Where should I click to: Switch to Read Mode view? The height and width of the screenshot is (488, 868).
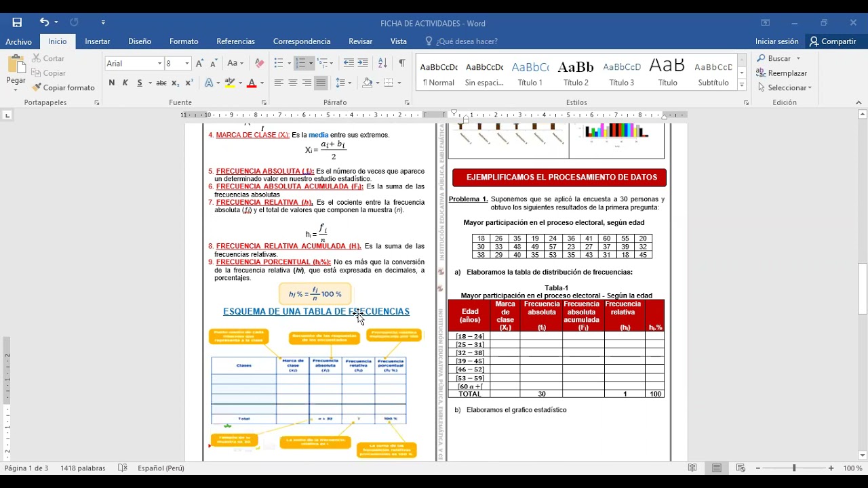click(x=692, y=468)
